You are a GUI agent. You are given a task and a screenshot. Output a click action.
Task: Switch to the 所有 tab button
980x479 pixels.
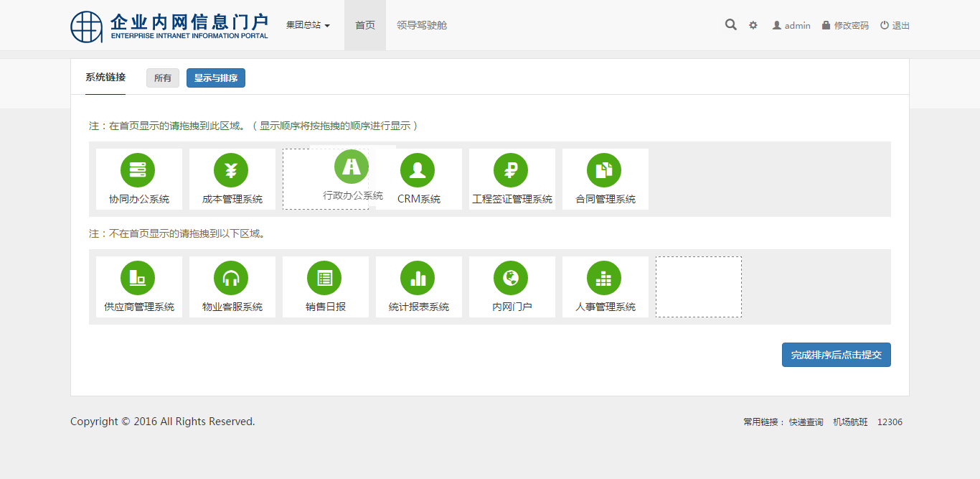tap(163, 78)
